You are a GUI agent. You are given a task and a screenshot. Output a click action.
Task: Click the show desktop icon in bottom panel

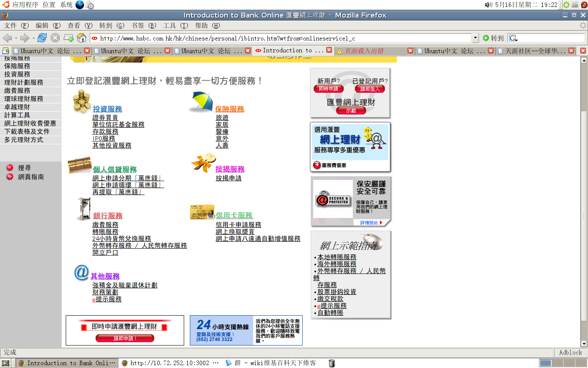pyautogui.click(x=6, y=363)
